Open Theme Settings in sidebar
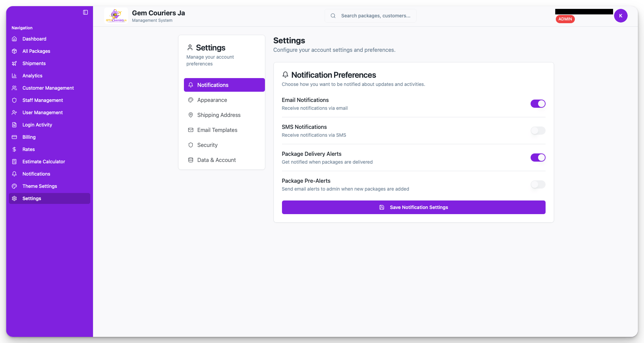The height and width of the screenshot is (343, 644). [x=40, y=186]
